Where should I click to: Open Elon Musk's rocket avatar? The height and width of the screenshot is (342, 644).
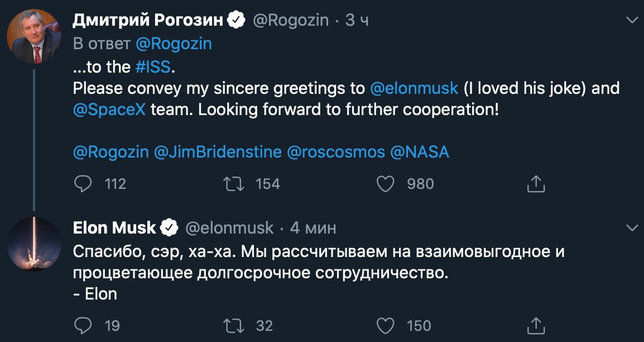click(x=33, y=244)
